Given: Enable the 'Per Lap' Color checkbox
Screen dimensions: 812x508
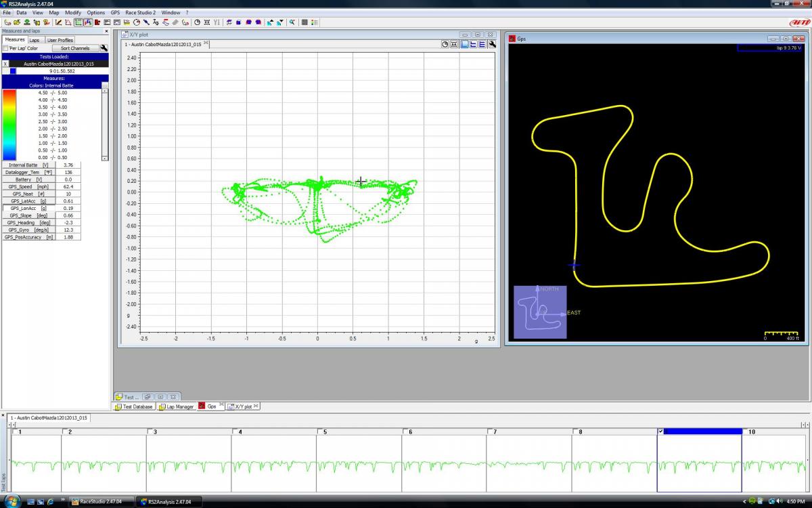Looking at the screenshot, I should click(6, 49).
